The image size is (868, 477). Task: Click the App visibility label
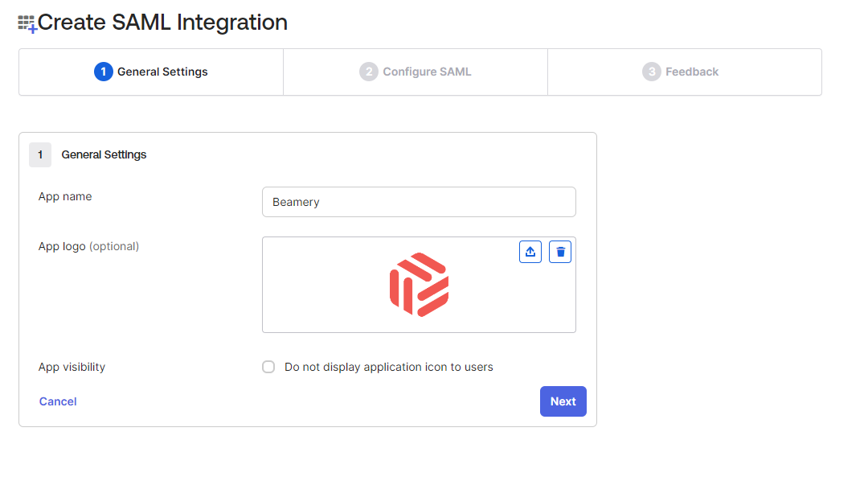[x=72, y=367]
